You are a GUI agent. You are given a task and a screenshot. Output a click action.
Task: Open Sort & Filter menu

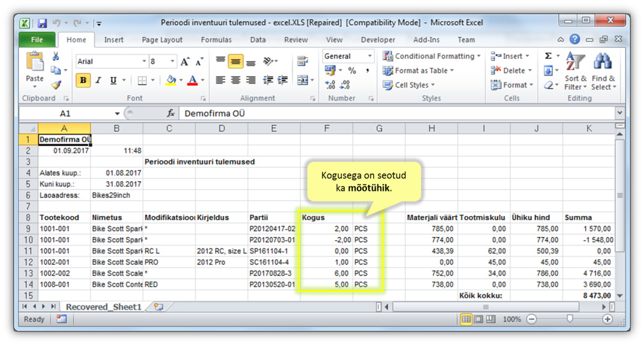pos(576,71)
